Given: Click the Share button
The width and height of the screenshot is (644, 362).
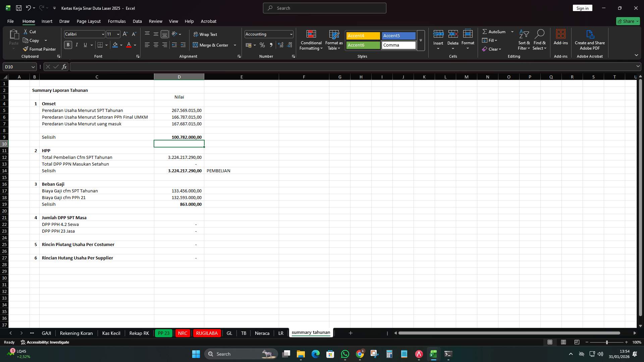Looking at the screenshot, I should [x=627, y=21].
